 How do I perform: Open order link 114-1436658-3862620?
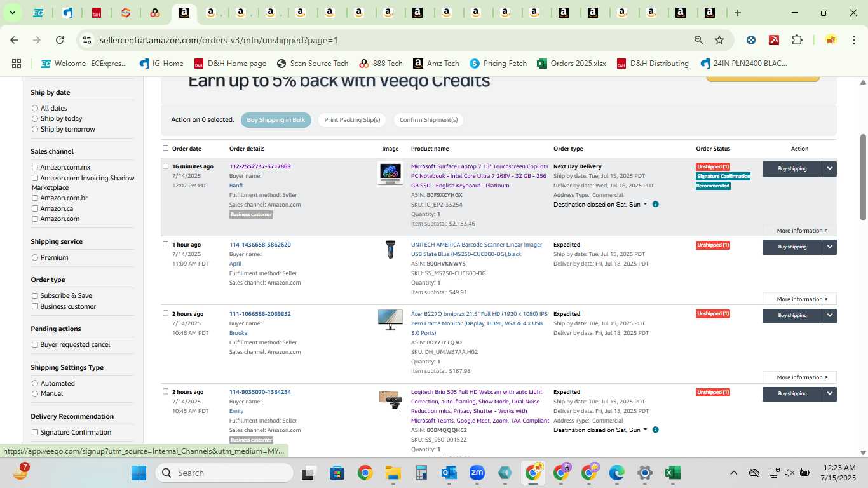pos(260,245)
